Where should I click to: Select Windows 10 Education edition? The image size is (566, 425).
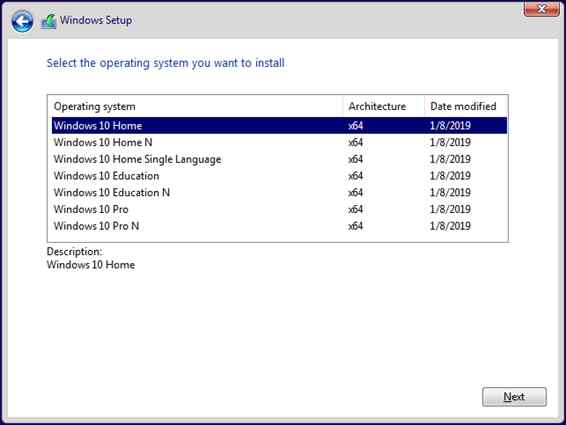tap(279, 175)
